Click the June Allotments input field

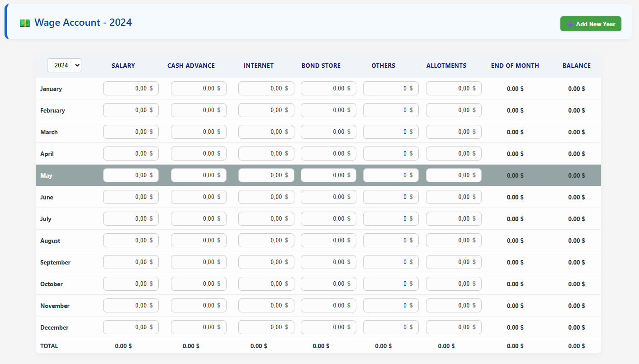tap(454, 197)
